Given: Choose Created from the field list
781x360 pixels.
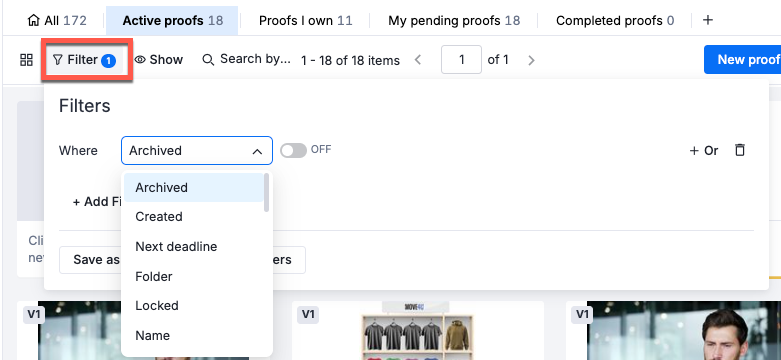Looking at the screenshot, I should tap(194, 217).
